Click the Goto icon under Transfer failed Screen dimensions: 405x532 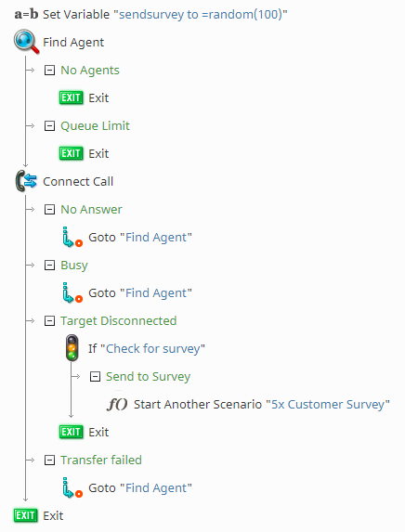click(72, 487)
